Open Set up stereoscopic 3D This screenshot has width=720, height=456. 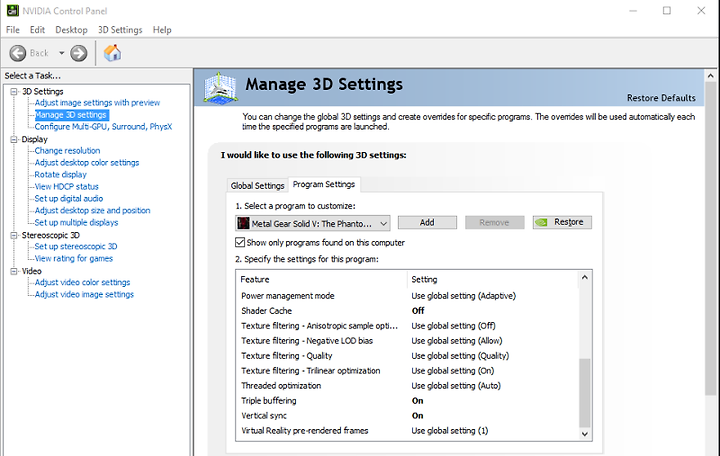(76, 246)
